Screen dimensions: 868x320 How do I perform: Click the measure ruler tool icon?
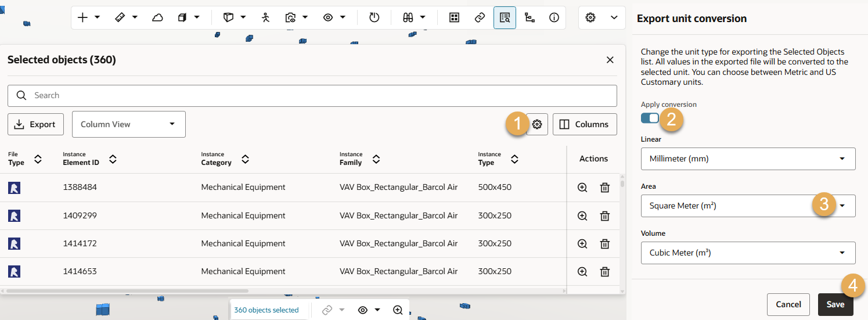(x=120, y=17)
